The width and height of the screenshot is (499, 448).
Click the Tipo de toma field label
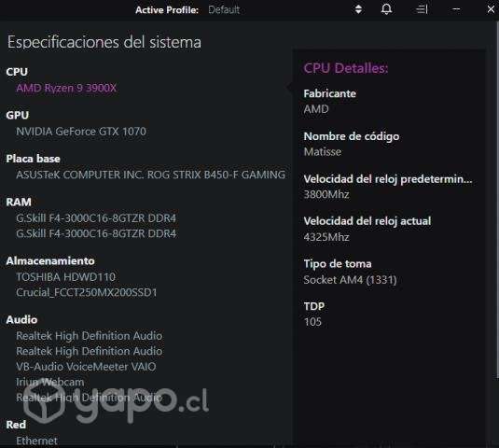click(338, 263)
